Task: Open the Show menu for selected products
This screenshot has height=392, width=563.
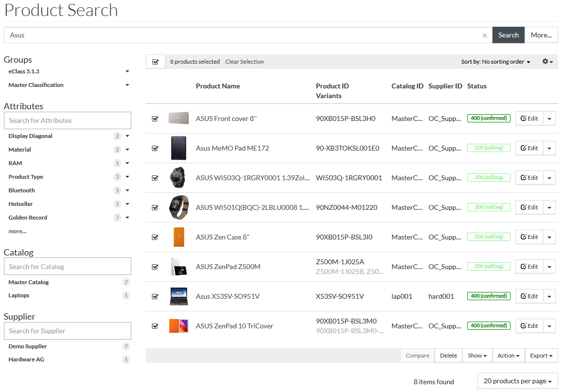Action: (x=477, y=356)
